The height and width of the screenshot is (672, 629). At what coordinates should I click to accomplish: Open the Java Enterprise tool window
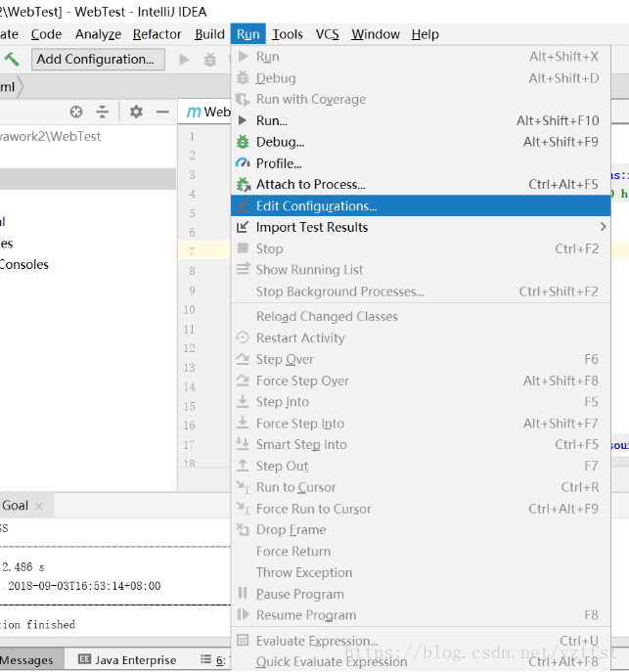tap(127, 660)
